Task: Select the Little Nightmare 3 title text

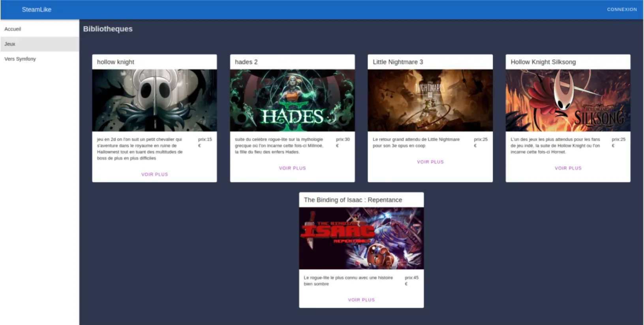Action: (x=398, y=62)
